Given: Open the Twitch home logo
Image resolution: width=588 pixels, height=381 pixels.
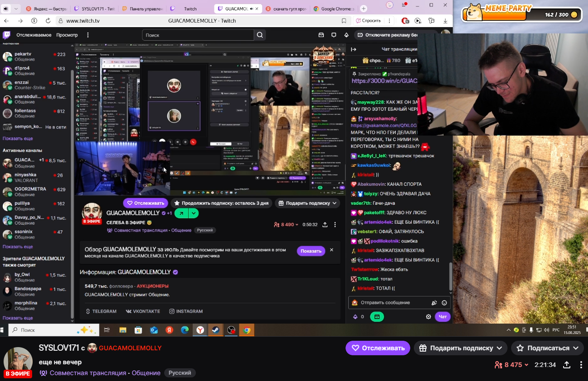Looking at the screenshot, I should point(7,35).
